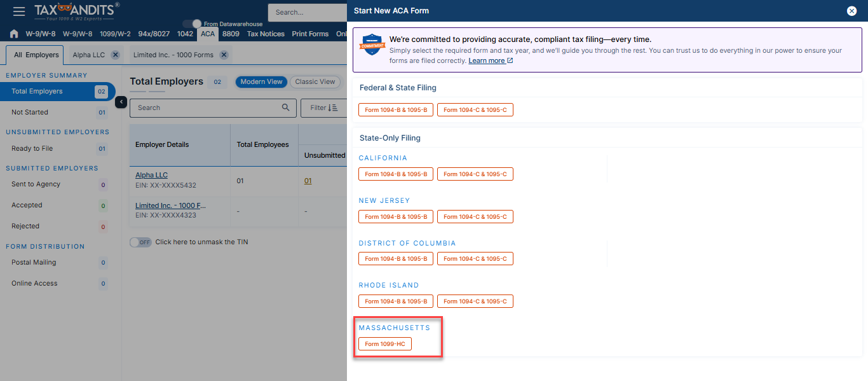Click the Total Employees column header

263,145
